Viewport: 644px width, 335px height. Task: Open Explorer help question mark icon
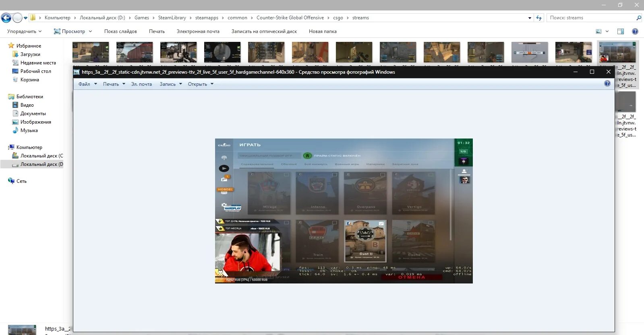635,31
